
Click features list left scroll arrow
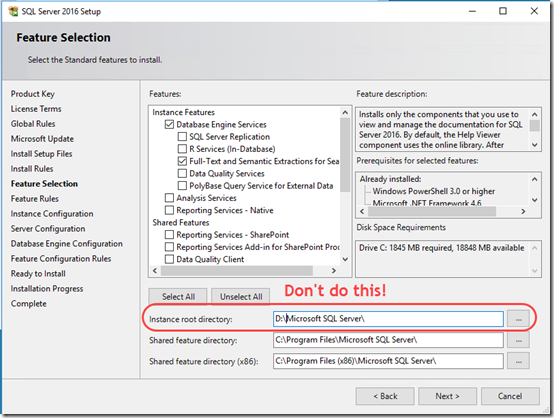coord(155,270)
